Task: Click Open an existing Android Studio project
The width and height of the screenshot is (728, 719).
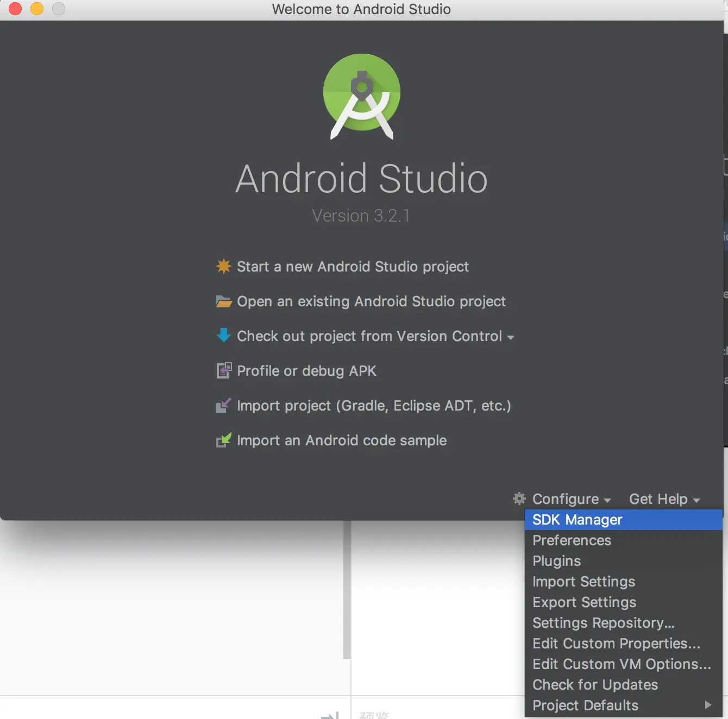Action: coord(371,301)
